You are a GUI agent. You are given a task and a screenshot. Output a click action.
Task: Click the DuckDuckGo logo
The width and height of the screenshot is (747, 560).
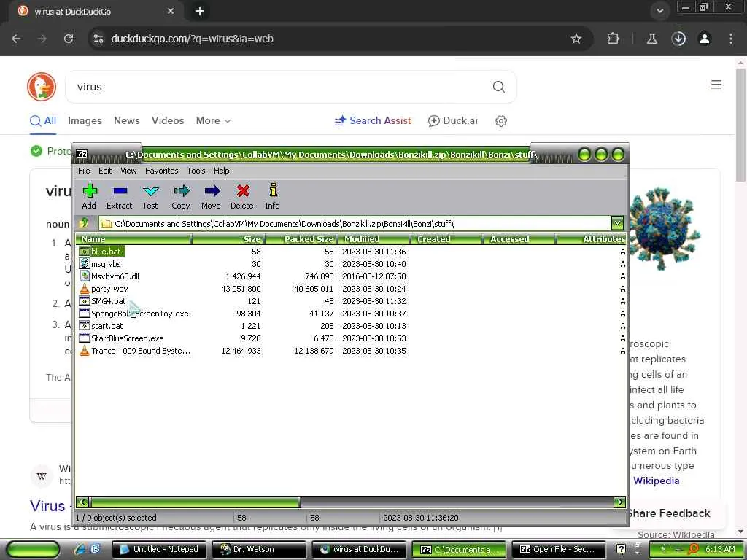point(42,87)
